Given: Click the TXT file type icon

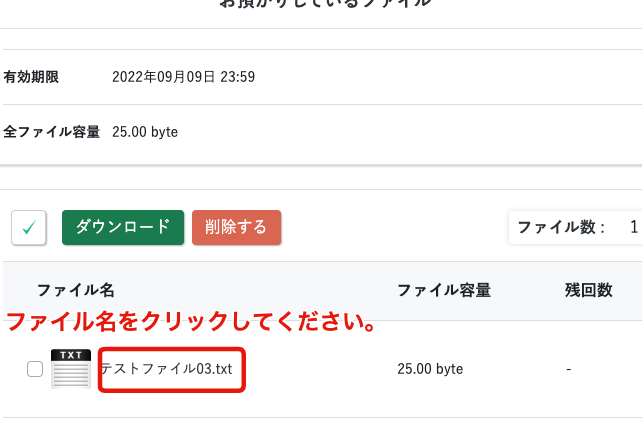Looking at the screenshot, I should point(71,369).
